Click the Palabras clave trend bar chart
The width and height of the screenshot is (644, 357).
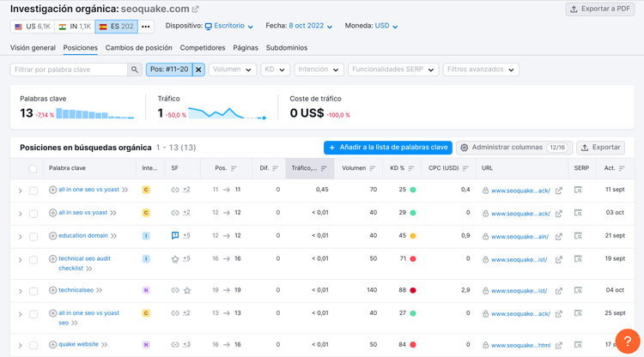tap(94, 113)
